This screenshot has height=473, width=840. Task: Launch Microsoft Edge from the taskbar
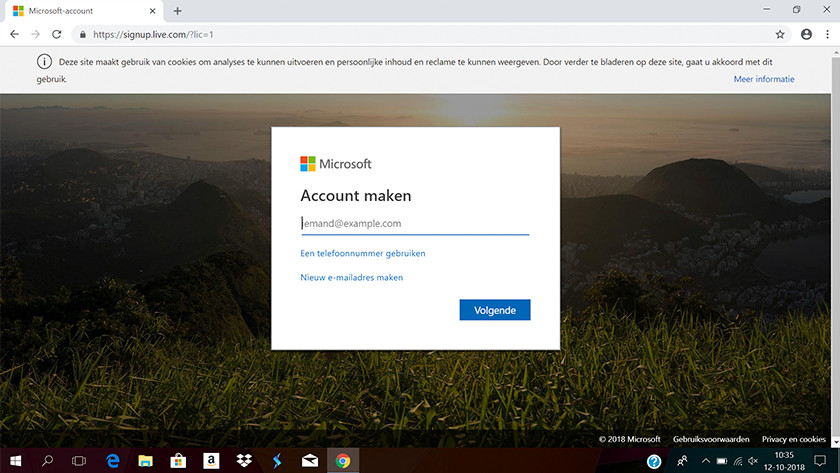tap(113, 461)
